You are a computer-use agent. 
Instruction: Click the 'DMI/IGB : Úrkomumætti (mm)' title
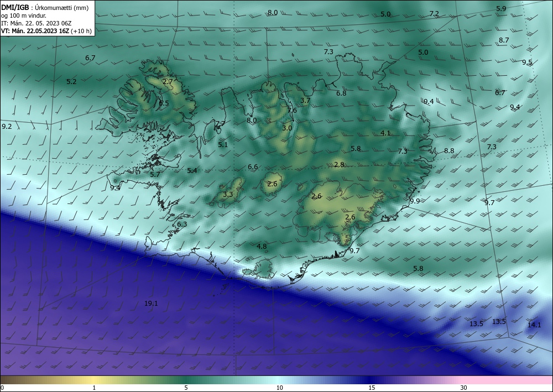click(x=45, y=8)
